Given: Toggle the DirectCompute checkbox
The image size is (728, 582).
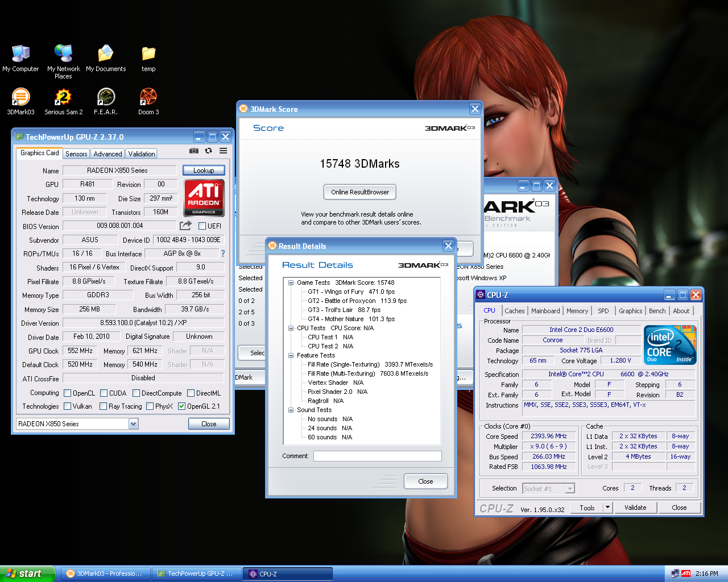Looking at the screenshot, I should pyautogui.click(x=136, y=393).
